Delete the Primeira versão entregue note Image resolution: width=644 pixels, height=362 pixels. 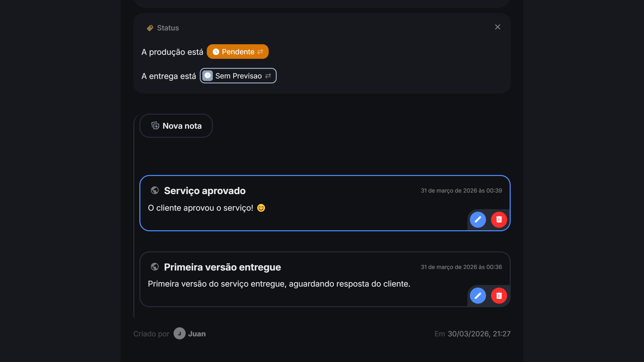click(499, 296)
